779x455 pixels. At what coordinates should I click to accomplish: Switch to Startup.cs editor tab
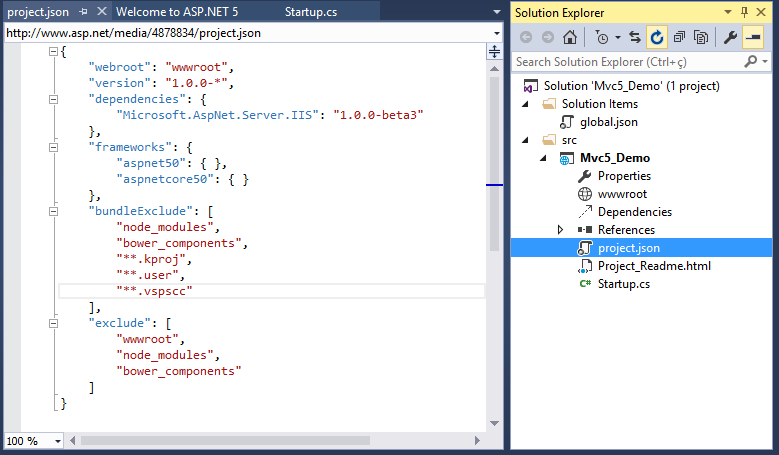click(x=311, y=11)
